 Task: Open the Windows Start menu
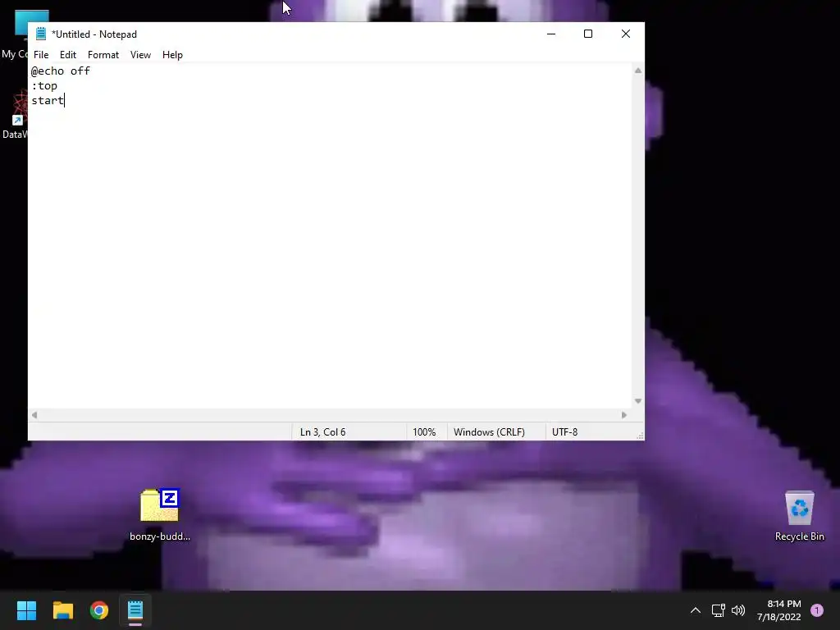pos(26,610)
